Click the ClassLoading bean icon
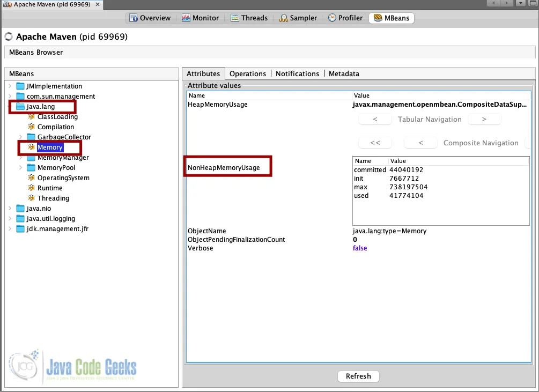 click(31, 117)
